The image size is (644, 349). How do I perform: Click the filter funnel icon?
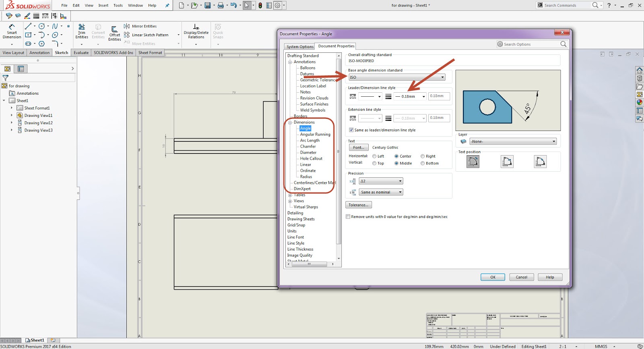(6, 78)
